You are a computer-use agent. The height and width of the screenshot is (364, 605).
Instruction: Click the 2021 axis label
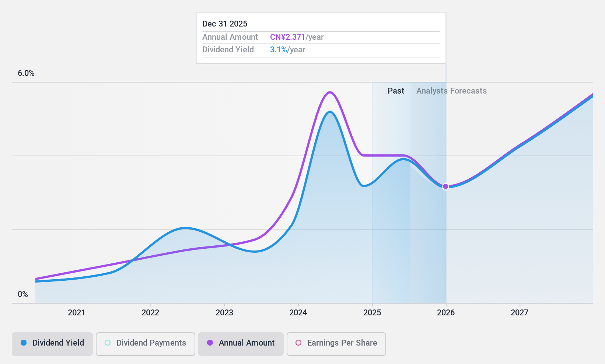(77, 313)
